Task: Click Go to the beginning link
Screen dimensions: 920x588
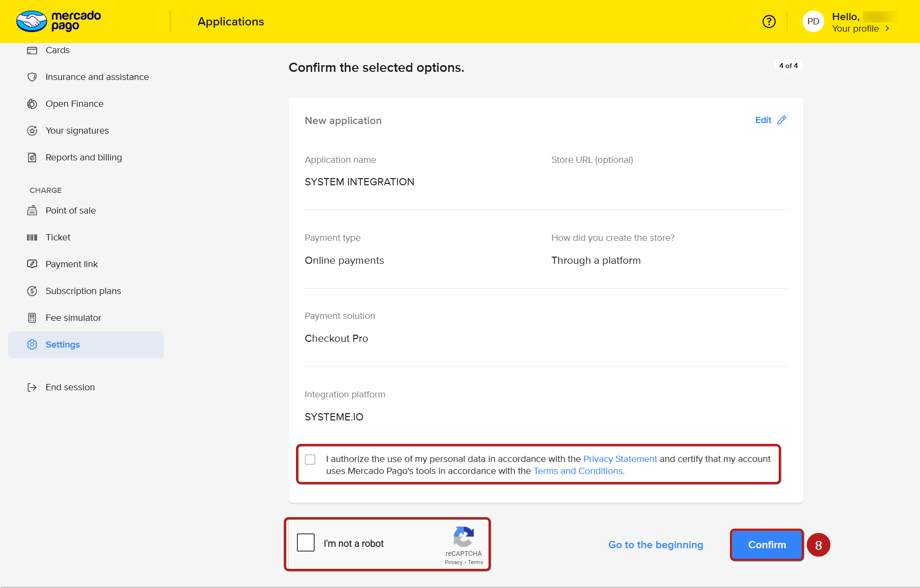Action: (x=655, y=545)
